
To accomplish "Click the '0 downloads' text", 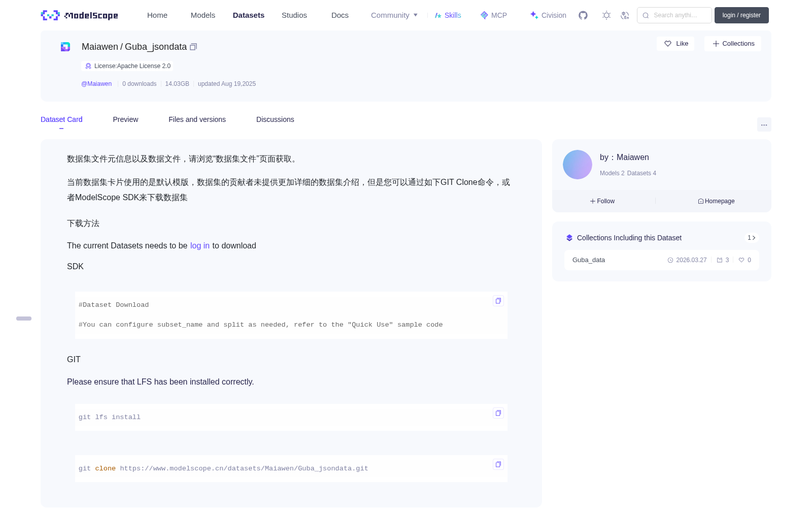I will point(139,84).
